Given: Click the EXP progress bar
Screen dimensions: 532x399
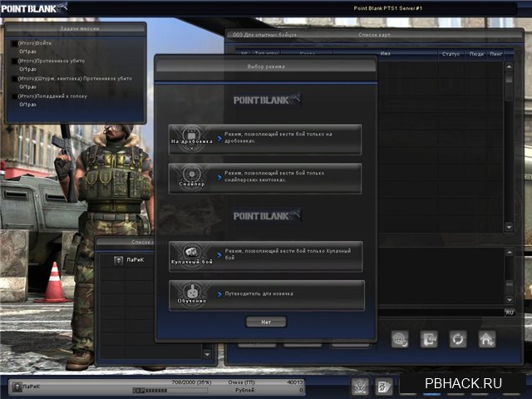Looking at the screenshot, I should pos(170,391).
